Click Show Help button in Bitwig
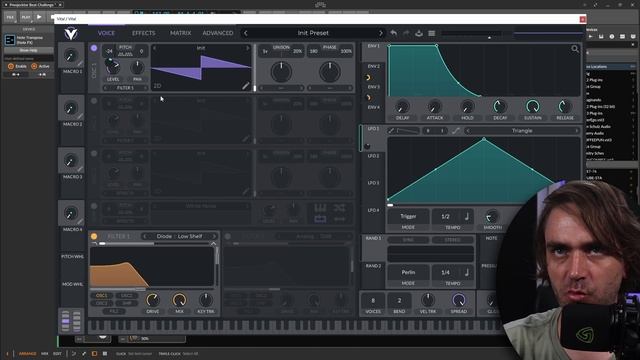 point(29,50)
